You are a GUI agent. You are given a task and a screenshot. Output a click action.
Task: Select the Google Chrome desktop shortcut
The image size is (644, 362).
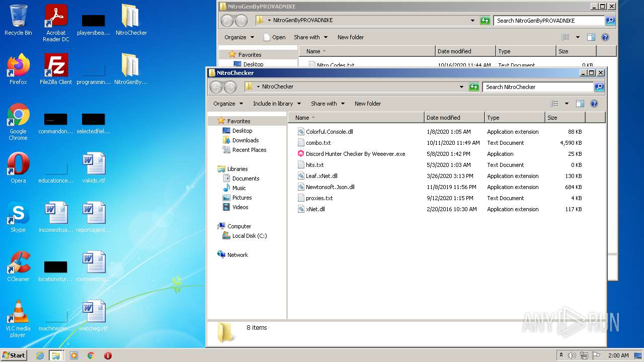coord(18,122)
